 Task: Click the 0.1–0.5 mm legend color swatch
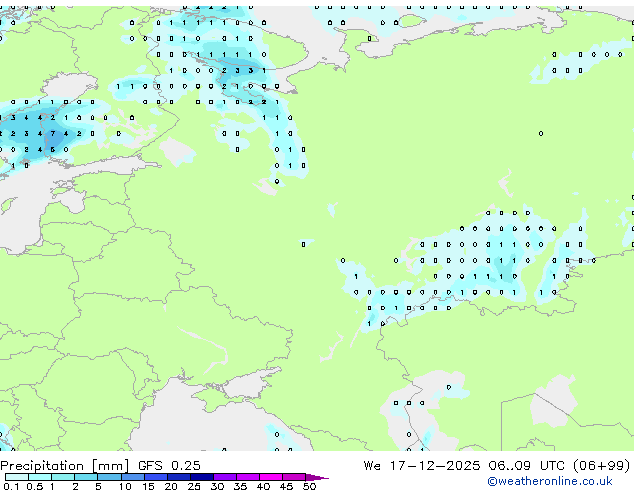tap(17, 477)
